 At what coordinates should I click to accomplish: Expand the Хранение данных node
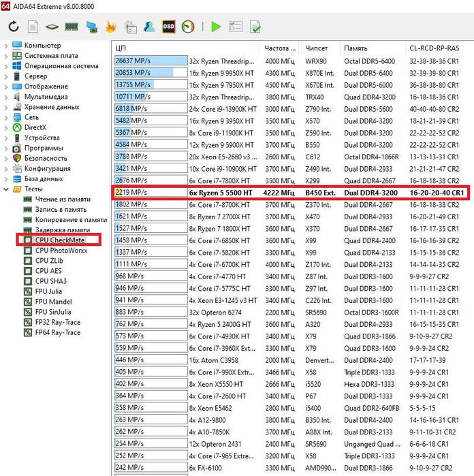tap(5, 107)
